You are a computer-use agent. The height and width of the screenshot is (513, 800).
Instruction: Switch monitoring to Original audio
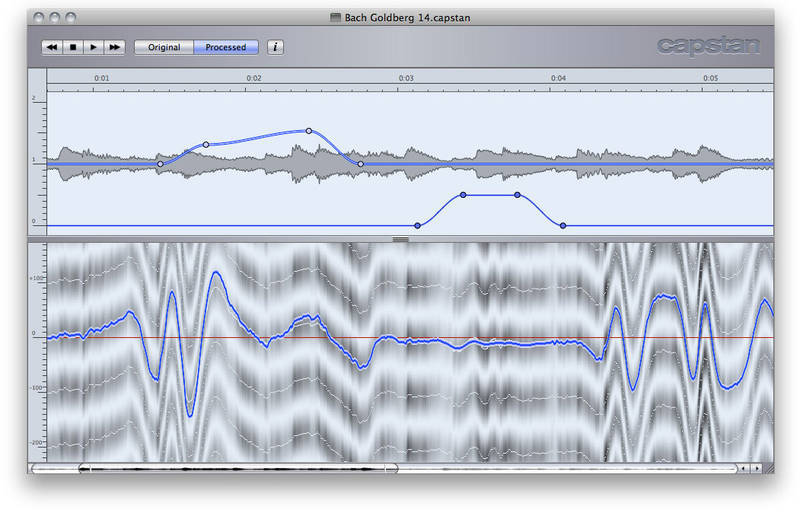(x=164, y=47)
